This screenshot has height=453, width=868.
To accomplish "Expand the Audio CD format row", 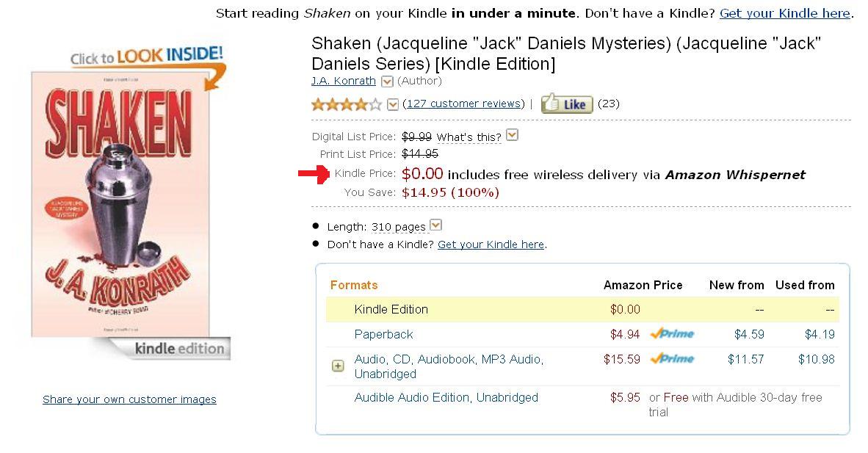I will pos(338,366).
